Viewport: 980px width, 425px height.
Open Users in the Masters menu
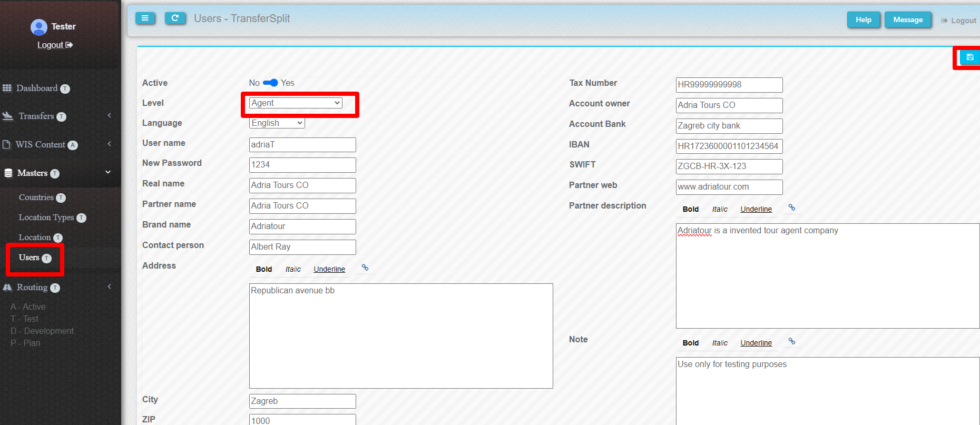[x=30, y=258]
